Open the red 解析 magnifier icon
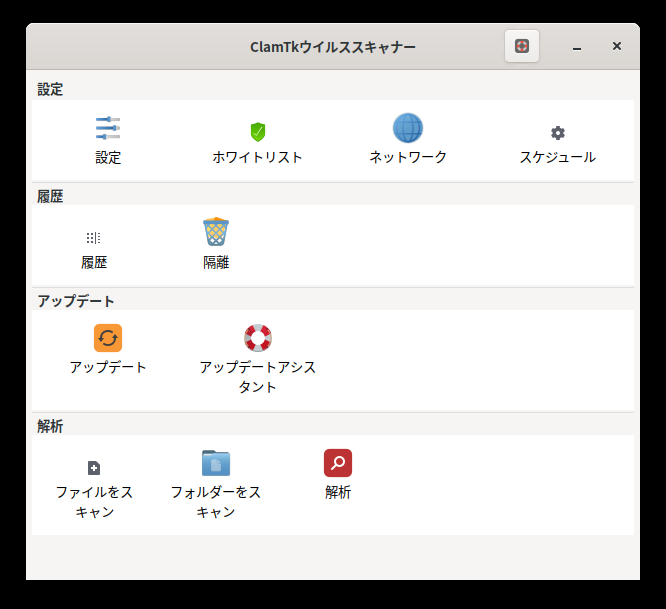Viewport: 666px width, 609px height. coord(338,463)
